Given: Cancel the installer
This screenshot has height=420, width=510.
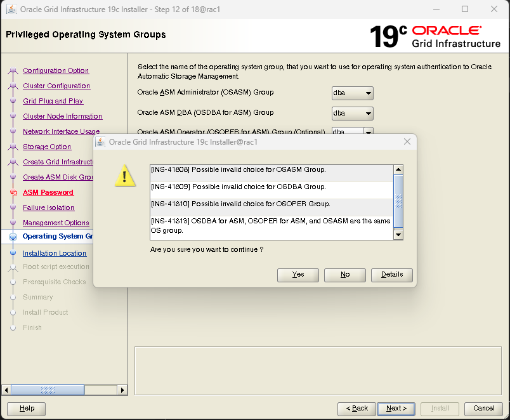Looking at the screenshot, I should click(x=483, y=409).
